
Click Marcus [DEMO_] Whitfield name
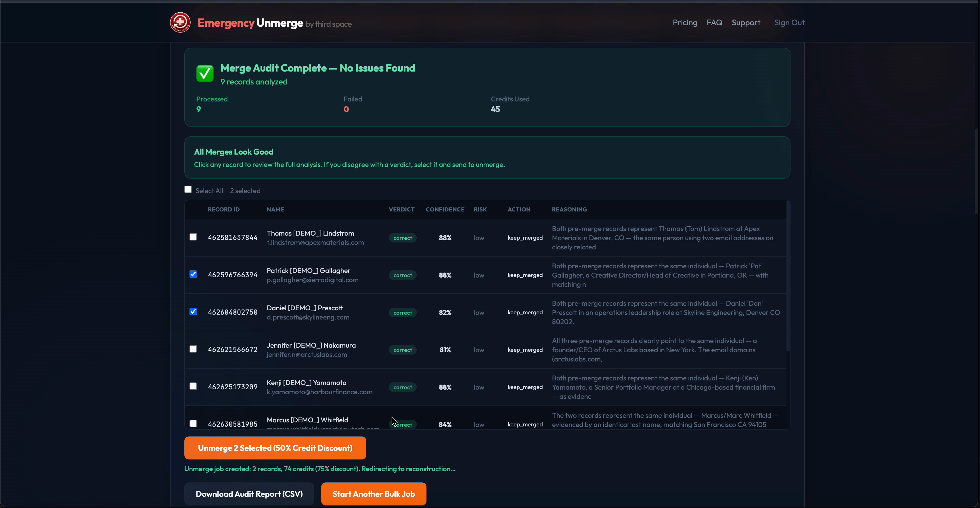tap(307, 420)
